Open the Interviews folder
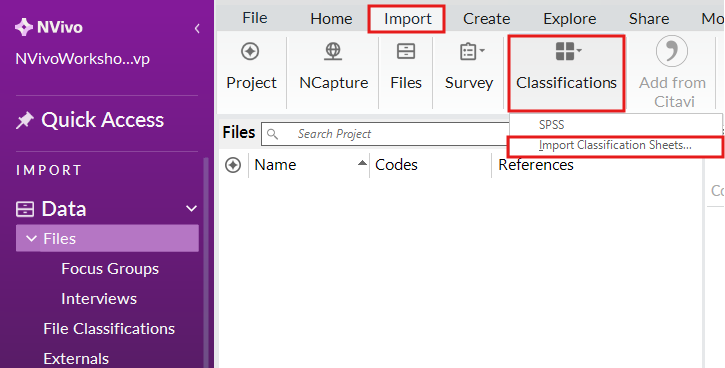This screenshot has width=725, height=368. 99,299
